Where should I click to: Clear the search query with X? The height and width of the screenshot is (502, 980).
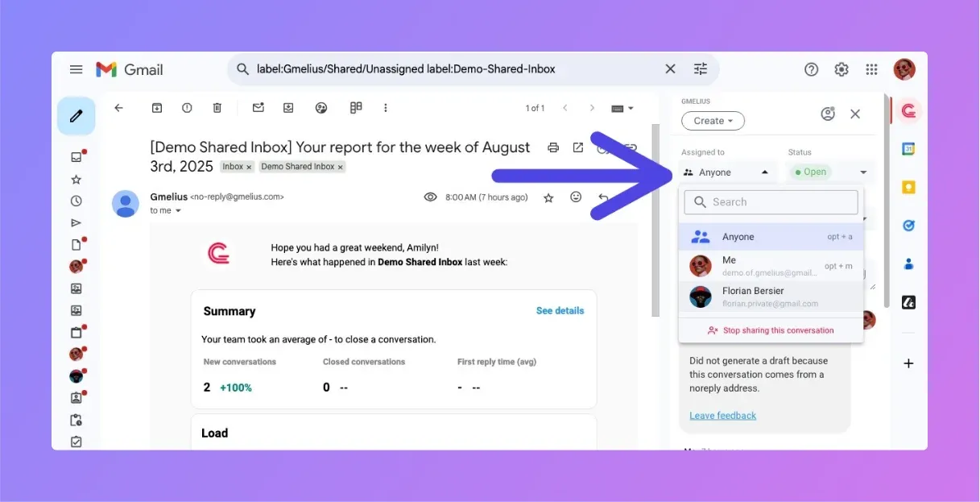[670, 69]
